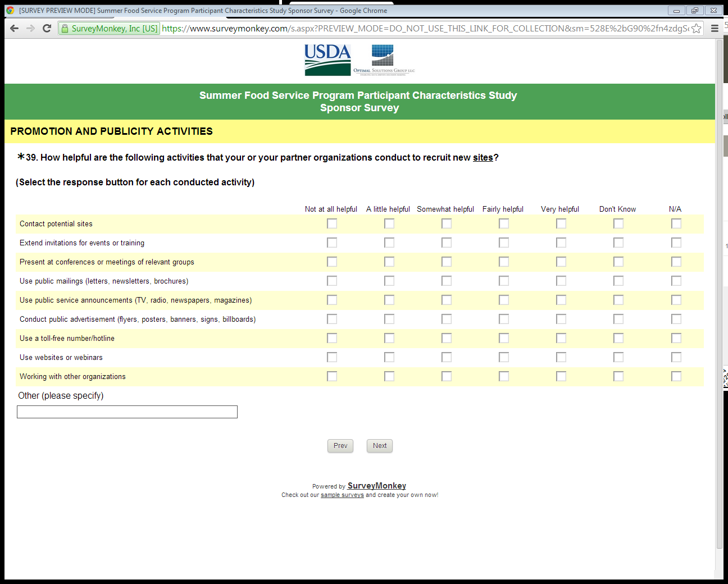Tick Fairly helpful for Extend invitations row

504,243
